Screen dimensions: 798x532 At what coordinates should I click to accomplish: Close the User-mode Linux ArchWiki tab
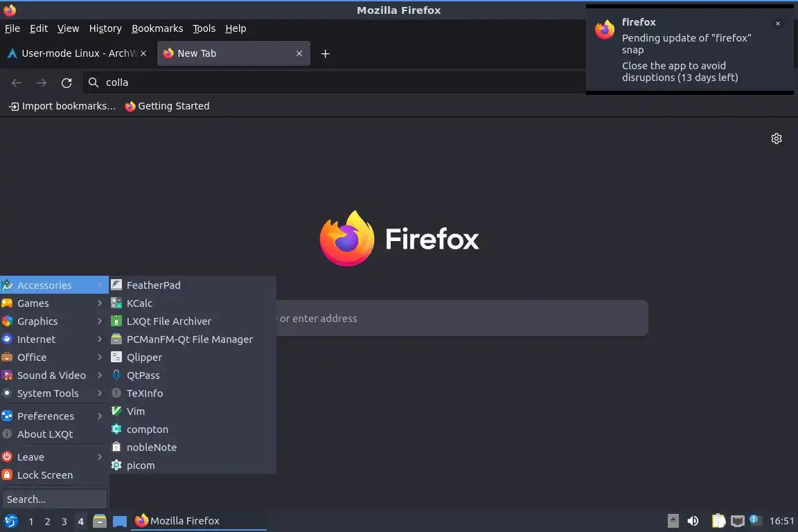[x=143, y=53]
